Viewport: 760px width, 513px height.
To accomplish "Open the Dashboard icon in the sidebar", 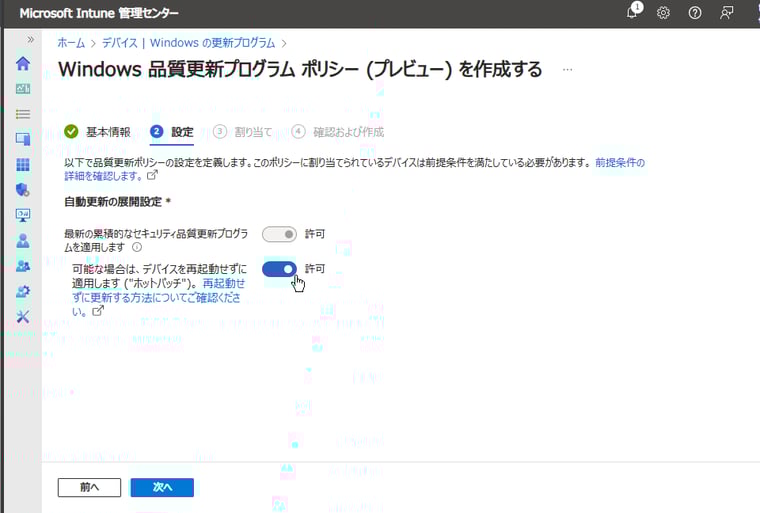I will (23, 89).
